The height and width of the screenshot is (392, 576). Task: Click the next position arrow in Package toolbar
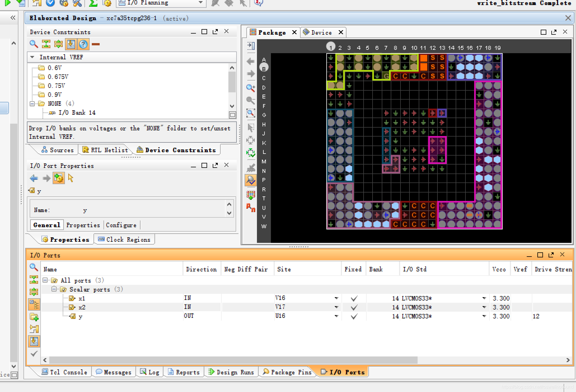coord(251,74)
